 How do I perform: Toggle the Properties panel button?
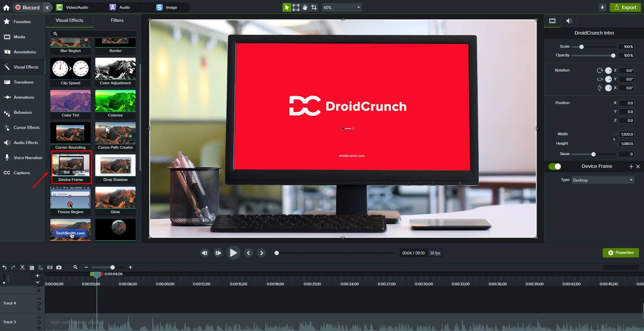click(x=621, y=253)
